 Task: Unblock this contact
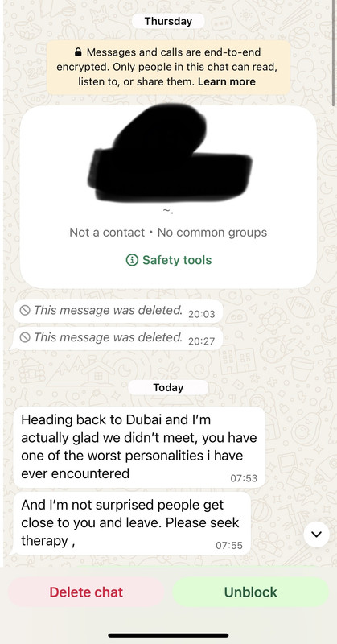250,592
